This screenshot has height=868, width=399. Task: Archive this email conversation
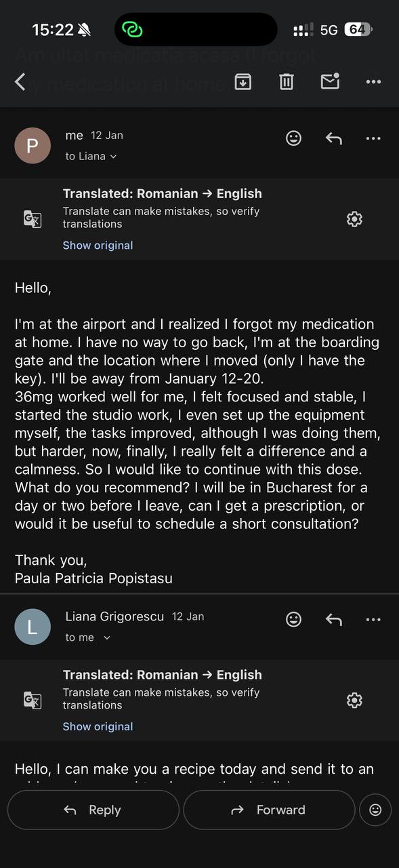tap(243, 81)
